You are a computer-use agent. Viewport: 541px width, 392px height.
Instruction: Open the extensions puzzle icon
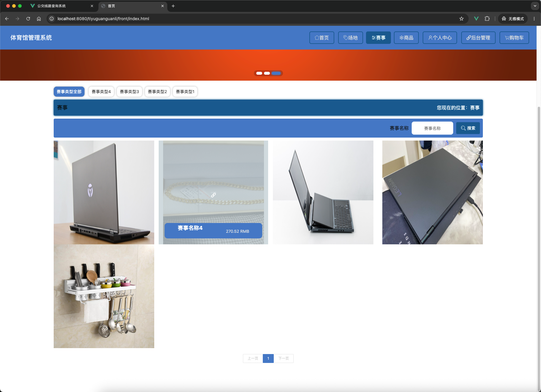(x=487, y=19)
